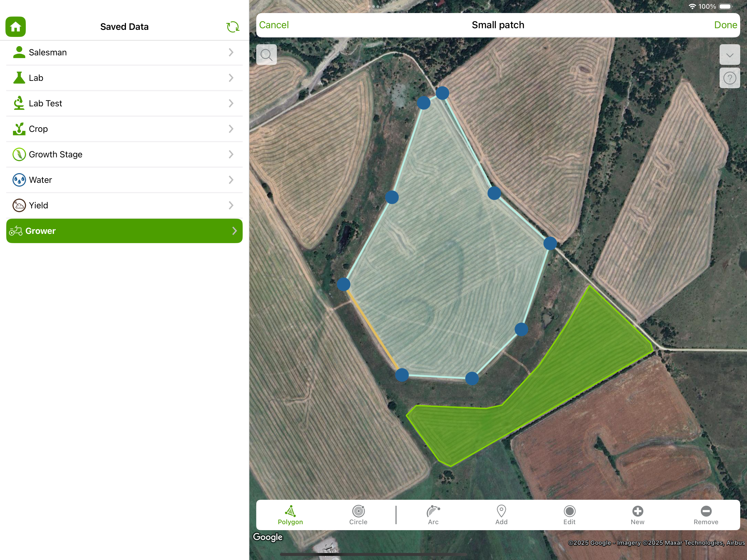Click the refresh sync icon
747x560 pixels.
232,27
